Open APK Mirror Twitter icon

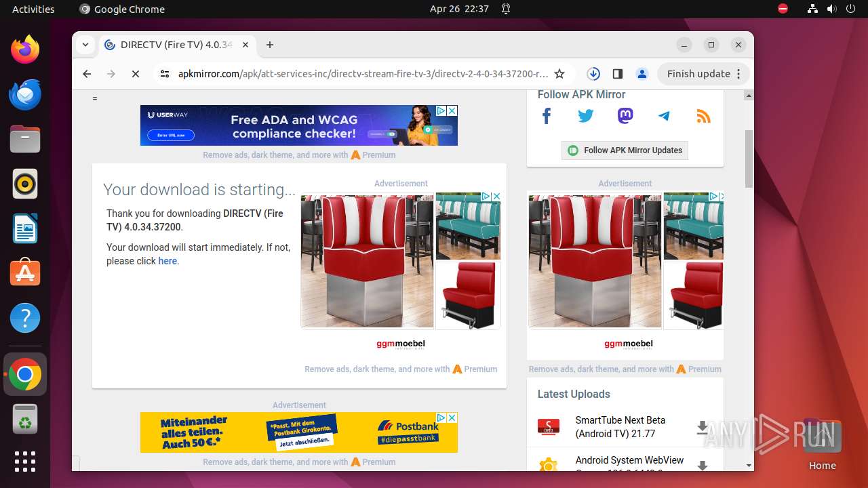(586, 116)
